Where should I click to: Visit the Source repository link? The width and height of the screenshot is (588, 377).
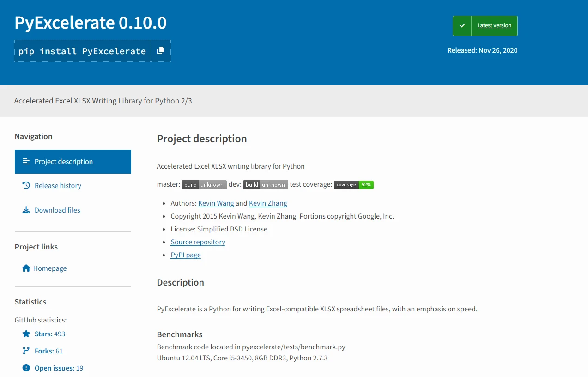[198, 242]
